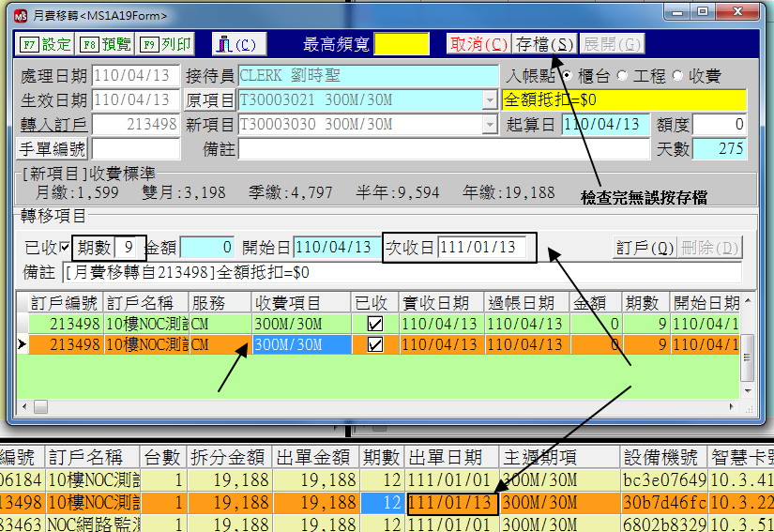Click the row indicator arrow beside the orange row
Screen dimensions: 774x532
[x=23, y=344]
